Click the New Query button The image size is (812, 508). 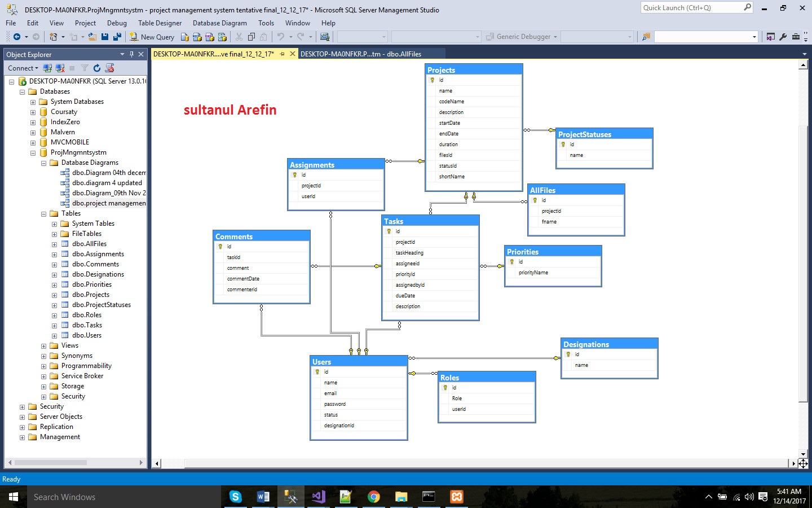pos(152,37)
